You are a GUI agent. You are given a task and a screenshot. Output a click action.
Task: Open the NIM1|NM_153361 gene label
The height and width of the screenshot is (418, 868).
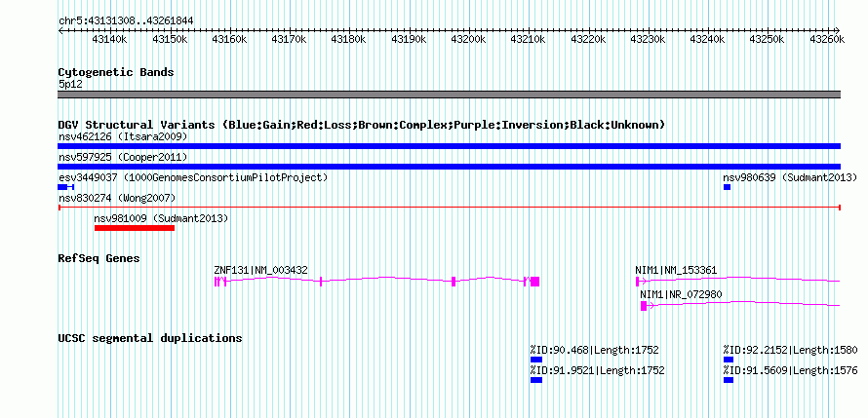(x=676, y=270)
